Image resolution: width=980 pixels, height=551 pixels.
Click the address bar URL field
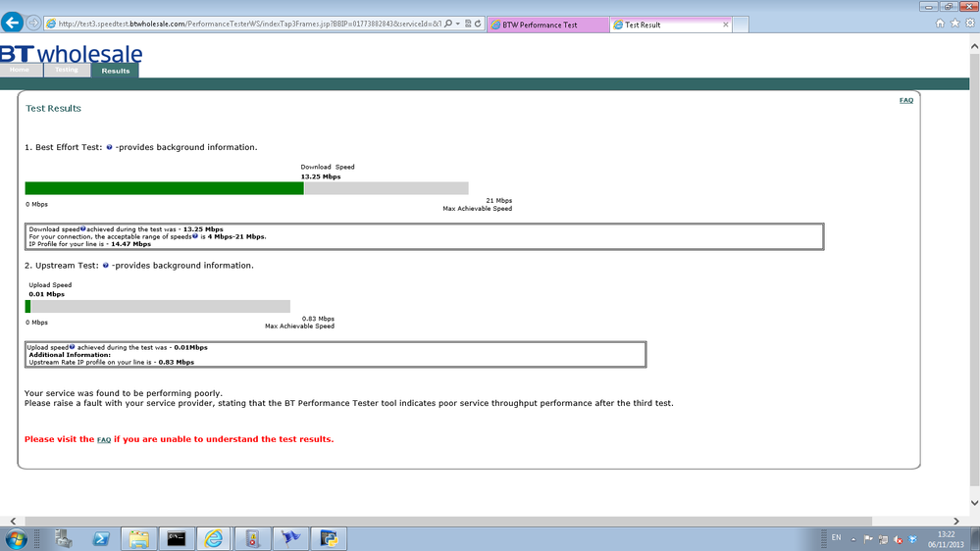pyautogui.click(x=250, y=24)
